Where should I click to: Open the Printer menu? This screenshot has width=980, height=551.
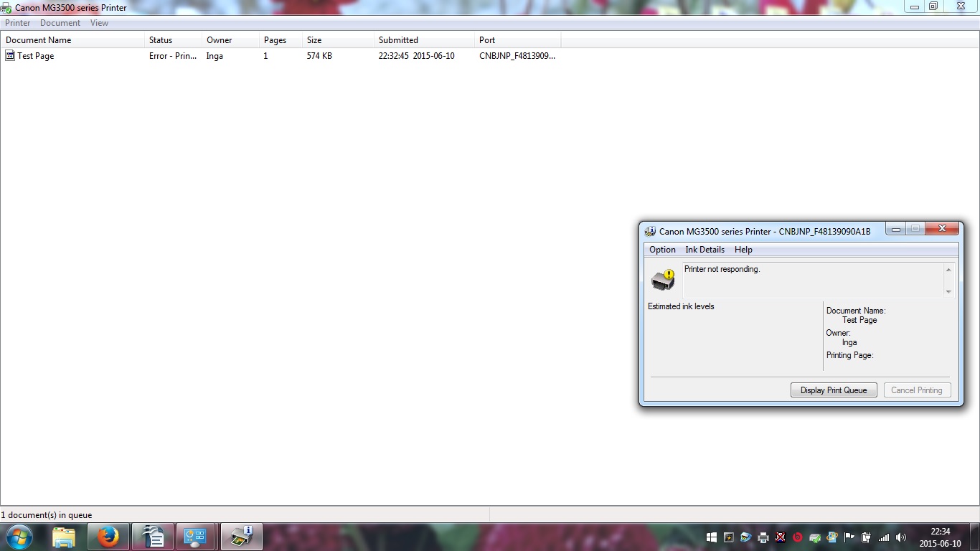[x=18, y=23]
